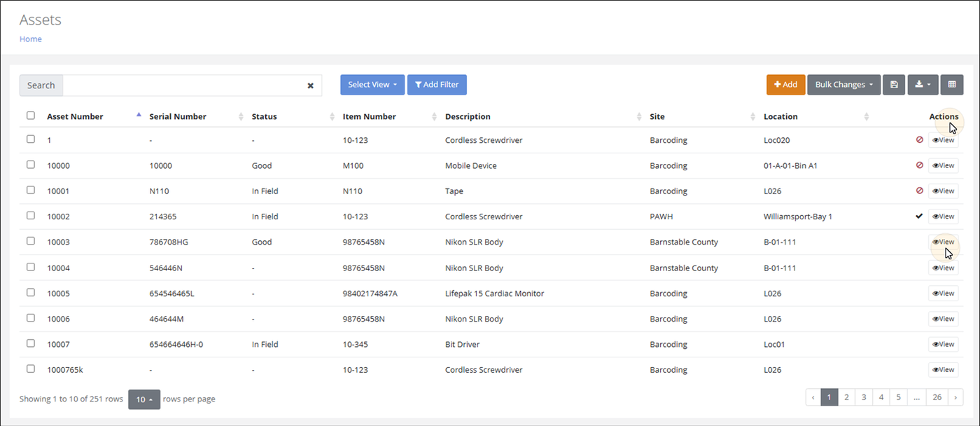View asset 10007 details
Viewport: 980px width, 426px height.
point(943,344)
